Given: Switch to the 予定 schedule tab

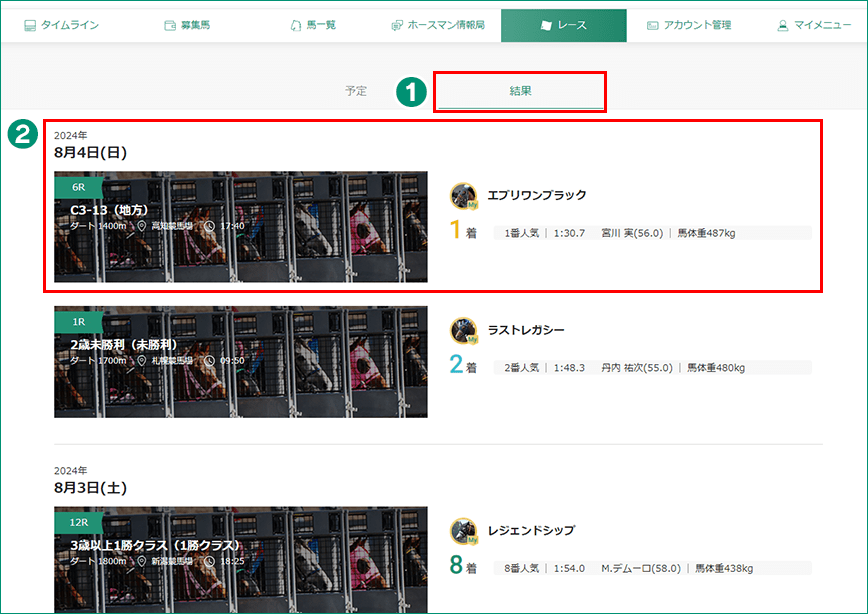Looking at the screenshot, I should point(356,91).
